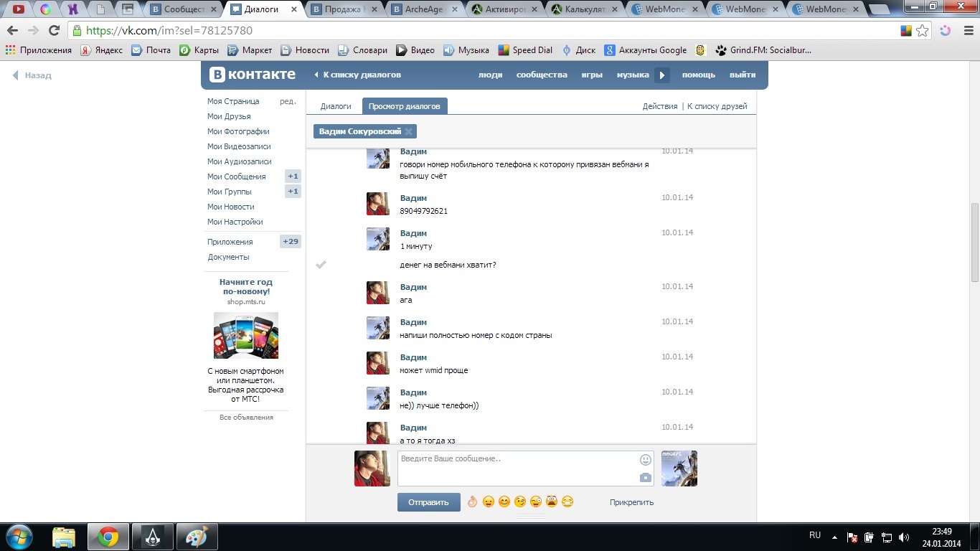The width and height of the screenshot is (980, 551).
Task: Open Все объявления link under the ad
Action: point(246,417)
